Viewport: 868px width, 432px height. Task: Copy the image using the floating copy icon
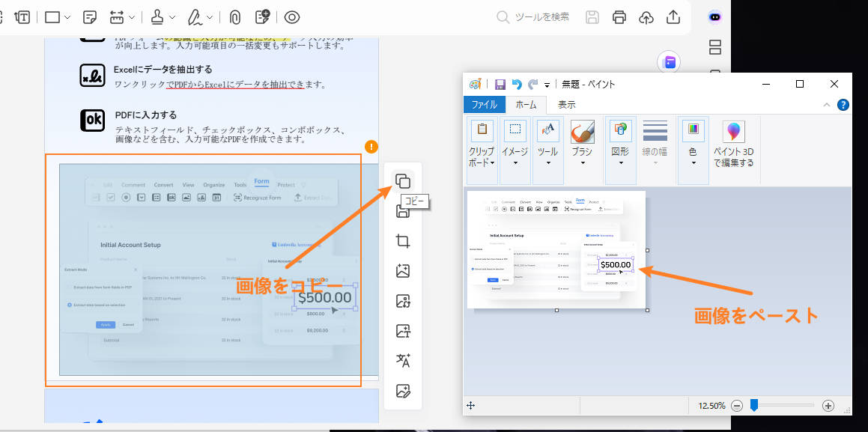[402, 180]
